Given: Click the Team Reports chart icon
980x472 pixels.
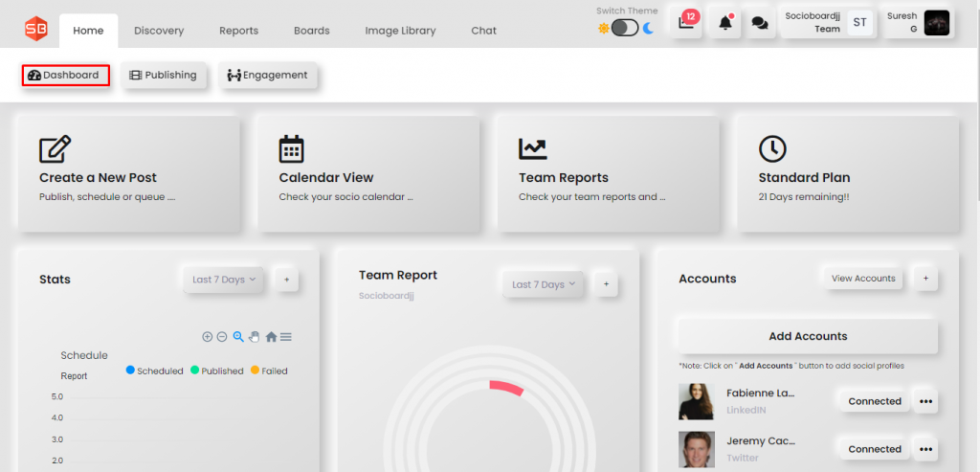Looking at the screenshot, I should click(x=532, y=148).
